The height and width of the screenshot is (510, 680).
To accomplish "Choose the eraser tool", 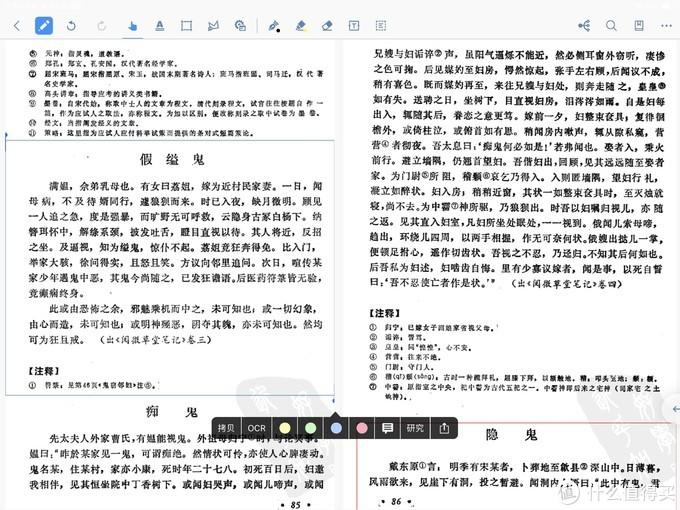I will (327, 26).
